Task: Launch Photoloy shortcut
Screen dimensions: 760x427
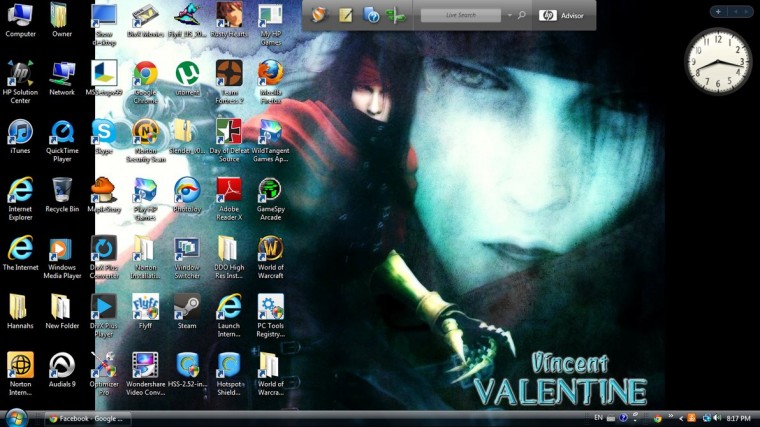Action: [x=187, y=195]
